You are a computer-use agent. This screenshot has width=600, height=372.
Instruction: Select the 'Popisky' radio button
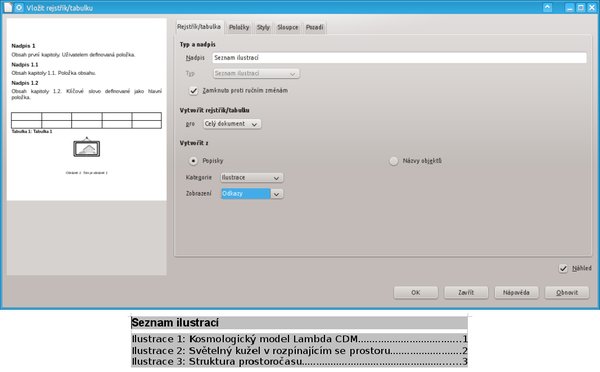pyautogui.click(x=193, y=161)
